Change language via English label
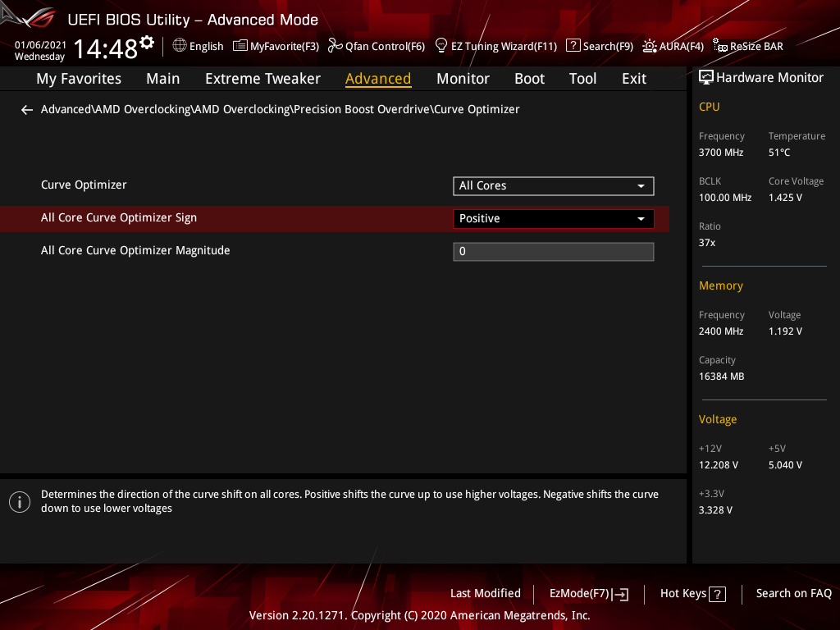Screen dimensions: 840x630 coord(206,47)
